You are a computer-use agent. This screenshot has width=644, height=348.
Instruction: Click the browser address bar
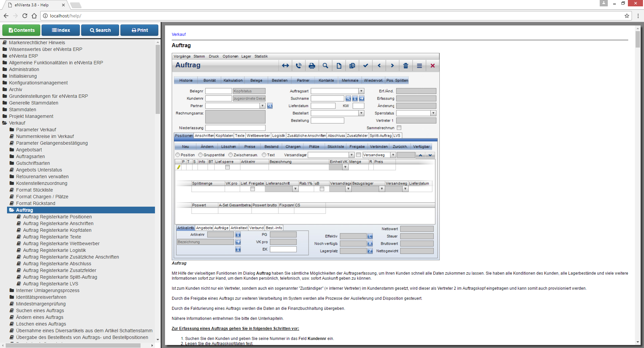click(335, 16)
